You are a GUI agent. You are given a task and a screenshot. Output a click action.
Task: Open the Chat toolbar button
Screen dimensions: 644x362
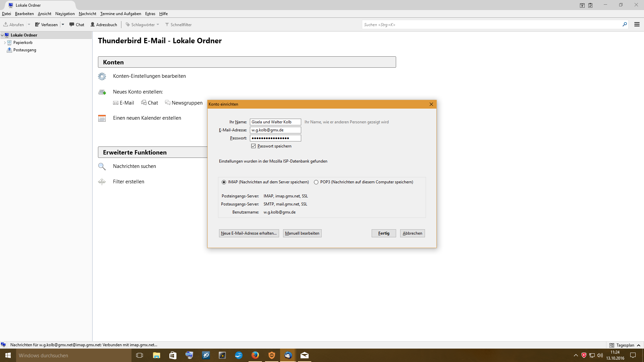pyautogui.click(x=77, y=24)
